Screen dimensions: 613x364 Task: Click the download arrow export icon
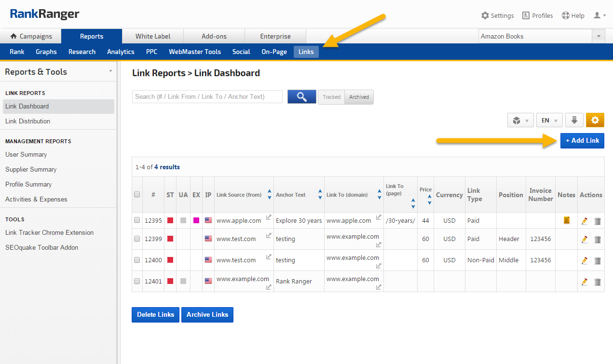tap(574, 120)
